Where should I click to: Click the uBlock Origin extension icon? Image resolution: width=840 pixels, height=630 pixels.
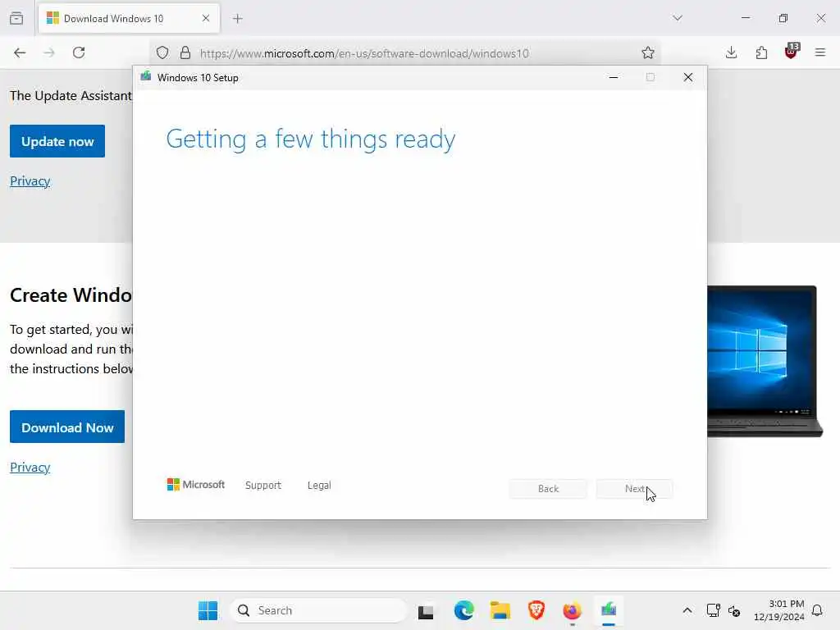(x=792, y=51)
